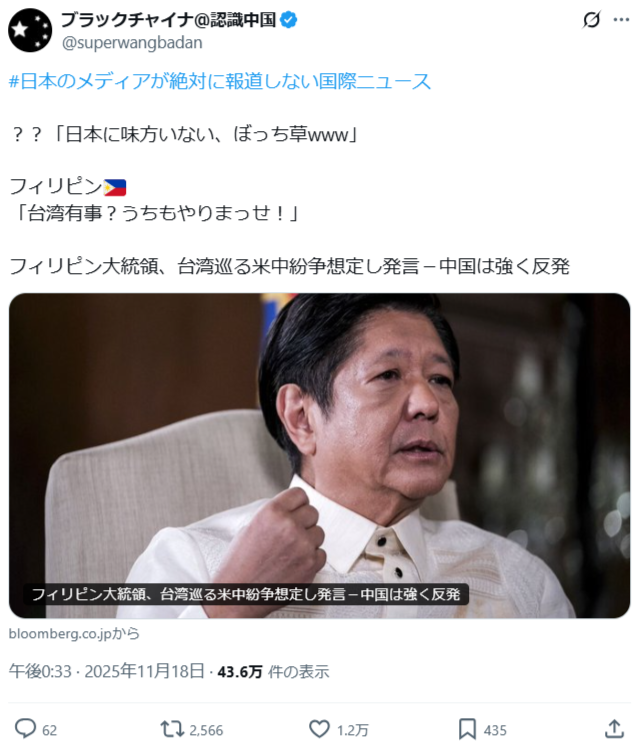Open the black star profile avatar
The width and height of the screenshot is (638, 751).
click(x=30, y=30)
